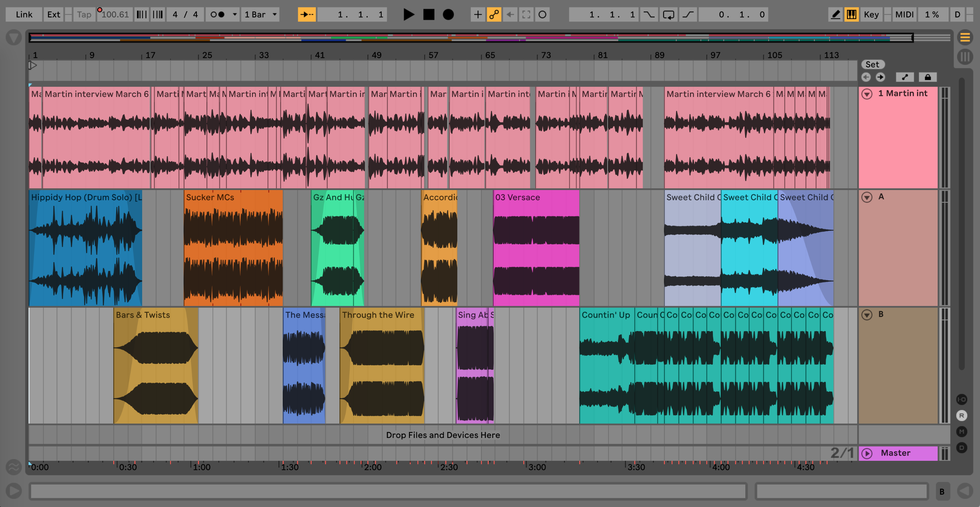Open metronome settings dropdown arrow
This screenshot has width=980, height=507.
click(x=235, y=14)
